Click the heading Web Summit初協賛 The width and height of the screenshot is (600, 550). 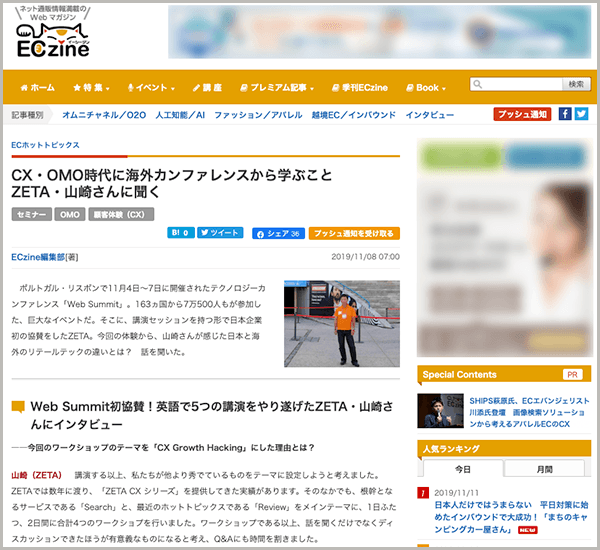click(212, 415)
